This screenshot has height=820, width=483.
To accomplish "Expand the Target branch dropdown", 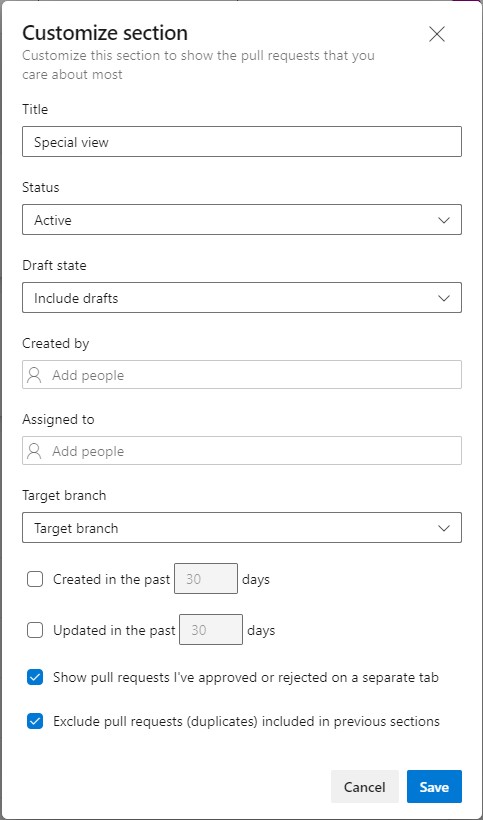I will 242,528.
